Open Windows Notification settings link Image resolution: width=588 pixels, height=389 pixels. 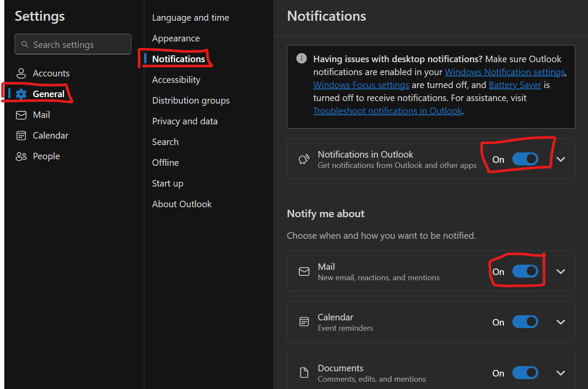[x=505, y=72]
